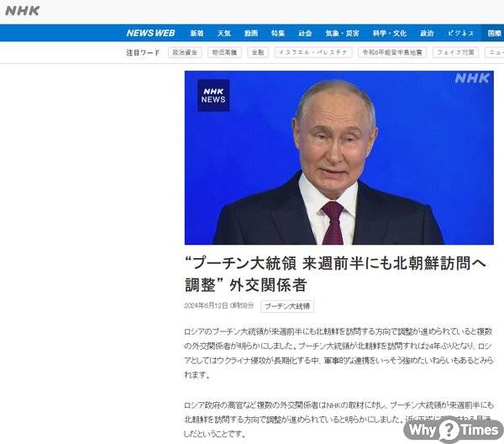Viewport: 504px width, 444px height.
Task: Select the highlighted 国際 tab
Action: (494, 33)
